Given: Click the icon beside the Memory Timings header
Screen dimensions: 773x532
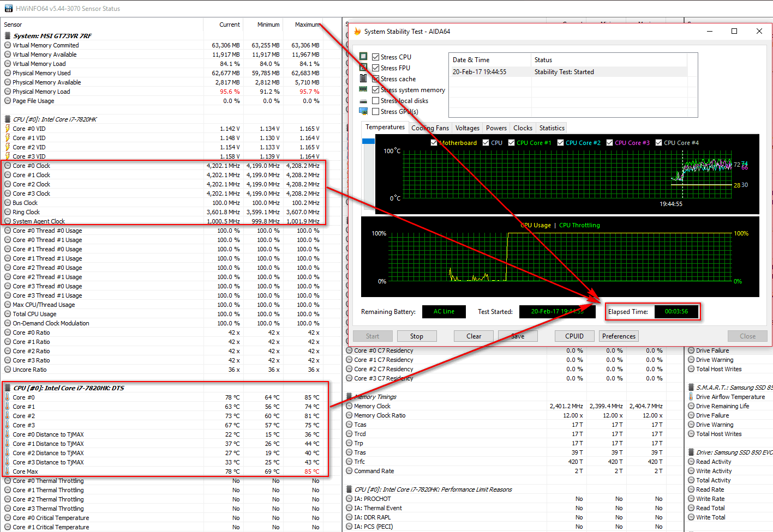Looking at the screenshot, I should click(349, 397).
